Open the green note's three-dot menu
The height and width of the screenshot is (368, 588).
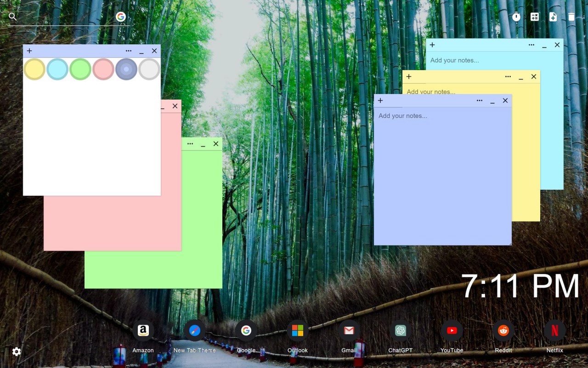190,144
